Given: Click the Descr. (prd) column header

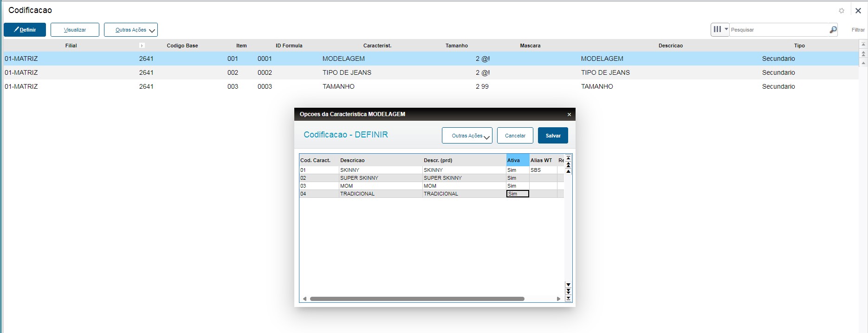Looking at the screenshot, I should pos(464,160).
